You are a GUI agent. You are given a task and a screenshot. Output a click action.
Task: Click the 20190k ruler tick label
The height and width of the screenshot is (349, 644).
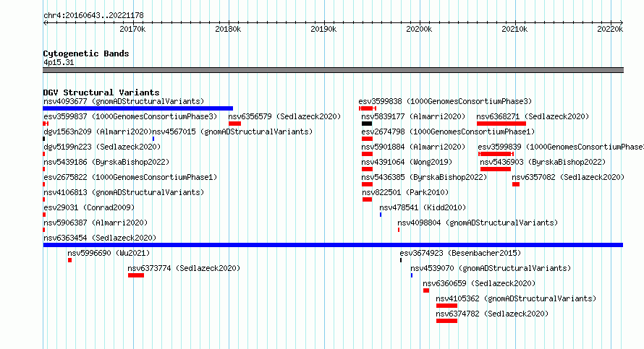point(323,29)
